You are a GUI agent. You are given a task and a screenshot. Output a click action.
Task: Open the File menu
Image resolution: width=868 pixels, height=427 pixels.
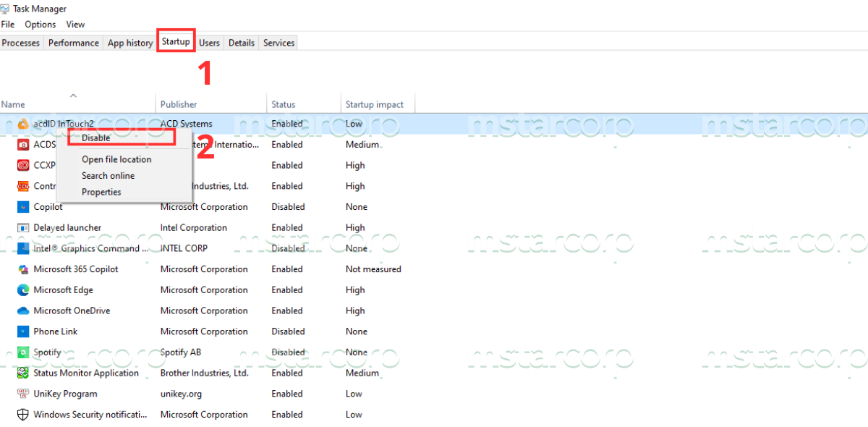tap(8, 25)
